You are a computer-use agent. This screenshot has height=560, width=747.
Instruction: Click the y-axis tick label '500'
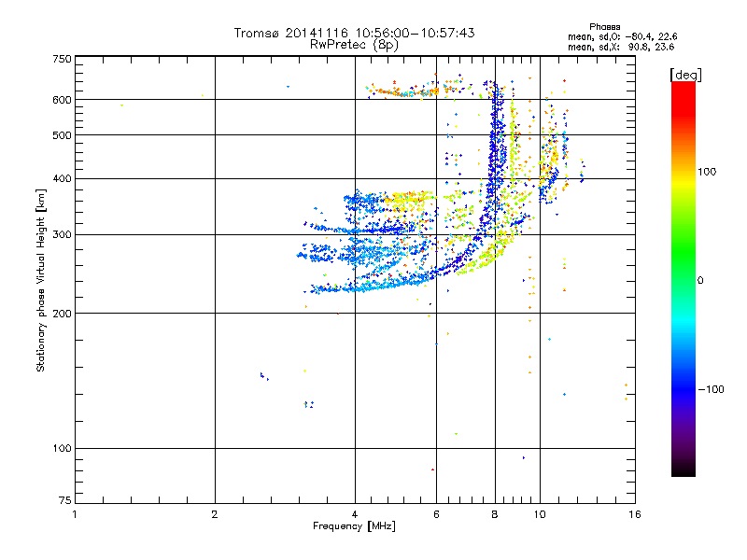coord(62,135)
